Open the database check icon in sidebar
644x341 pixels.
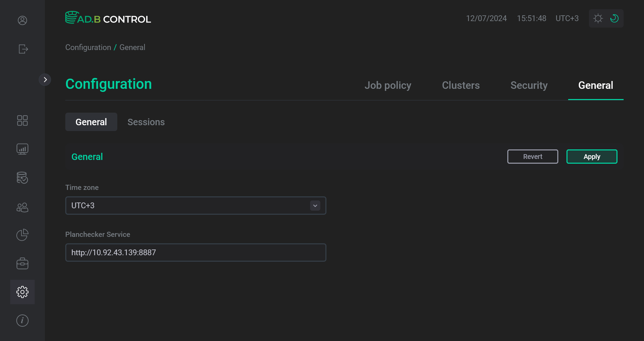point(22,178)
